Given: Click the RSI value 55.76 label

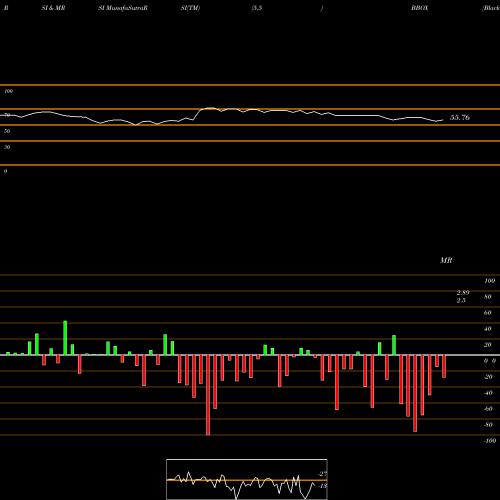Looking at the screenshot, I should tap(460, 118).
